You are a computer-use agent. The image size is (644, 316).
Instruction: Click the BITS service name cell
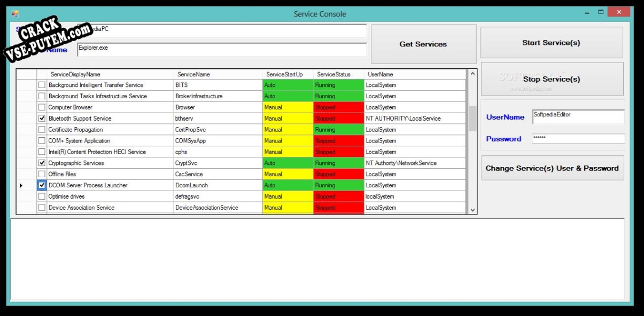tap(218, 85)
